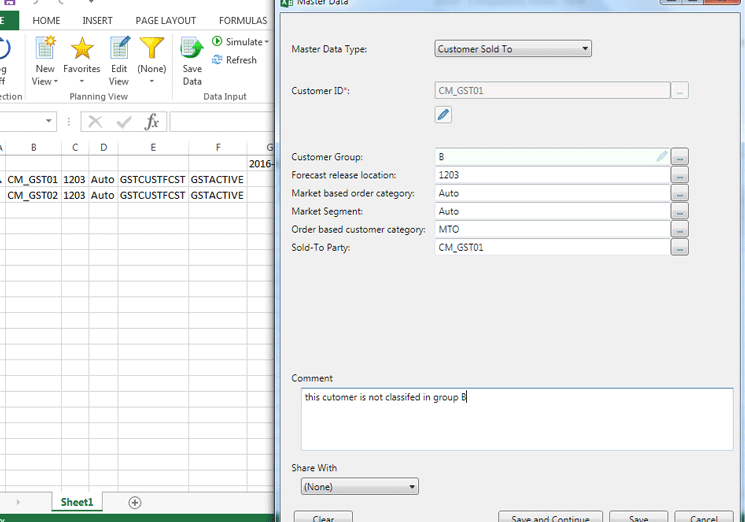Viewport: 745px width, 522px height.
Task: Open the (None) filter funnel icon
Action: click(x=152, y=47)
